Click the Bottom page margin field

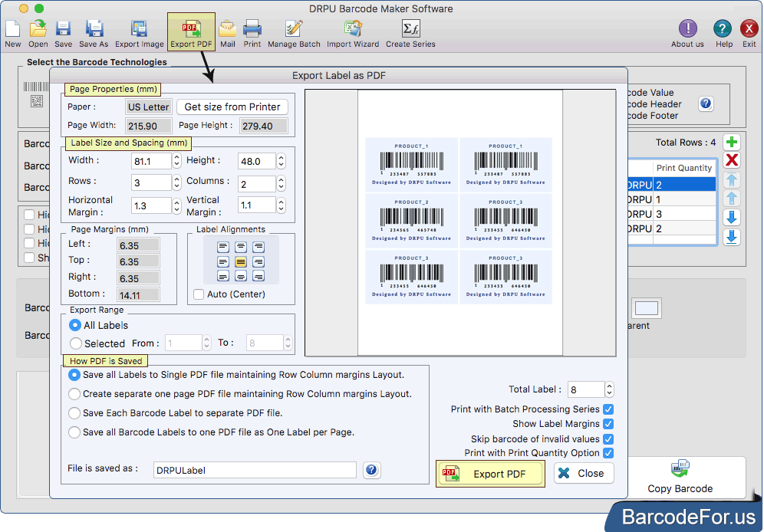138,295
